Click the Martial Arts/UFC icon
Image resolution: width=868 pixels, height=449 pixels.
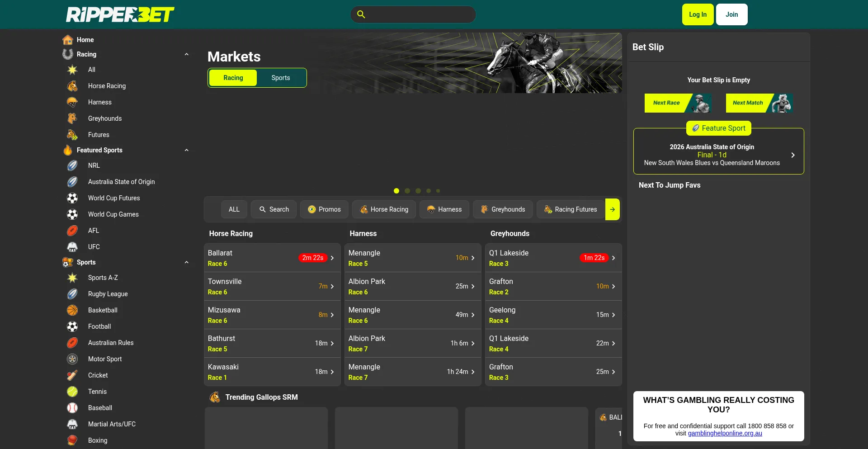point(72,424)
